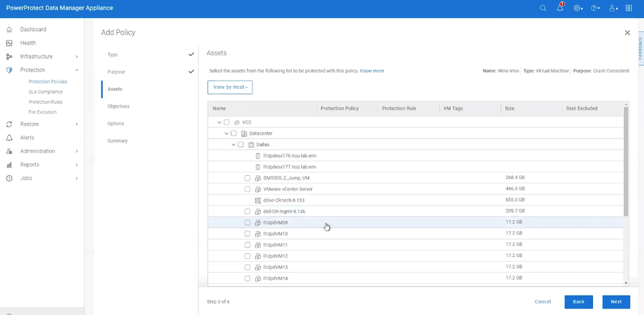Click the Jobs clock icon
The height and width of the screenshot is (315, 644).
click(x=9, y=178)
